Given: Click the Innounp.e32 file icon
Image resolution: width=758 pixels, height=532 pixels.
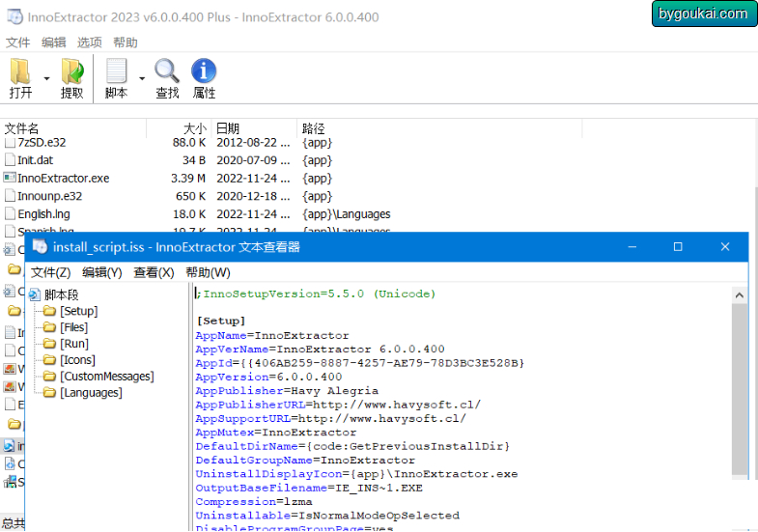Looking at the screenshot, I should 10,196.
